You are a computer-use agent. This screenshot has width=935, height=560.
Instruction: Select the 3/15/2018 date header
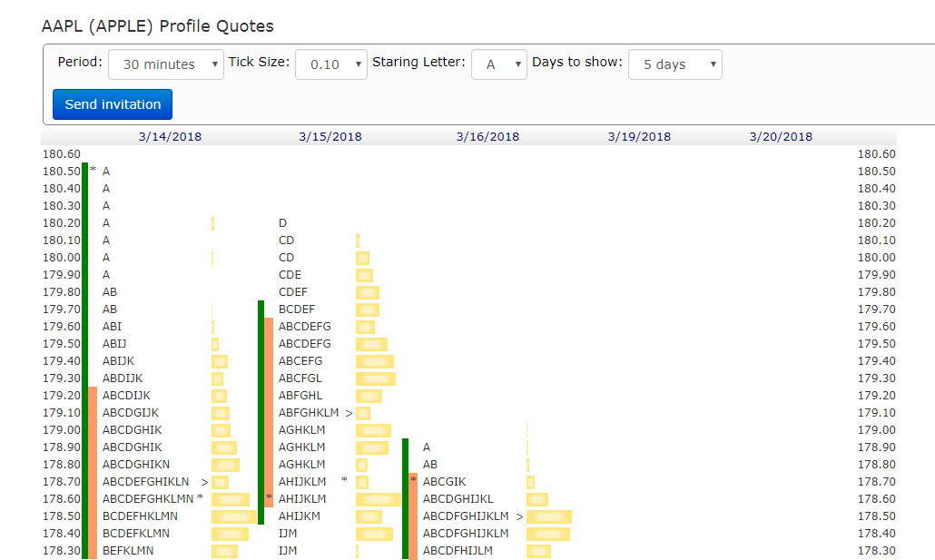(x=330, y=136)
